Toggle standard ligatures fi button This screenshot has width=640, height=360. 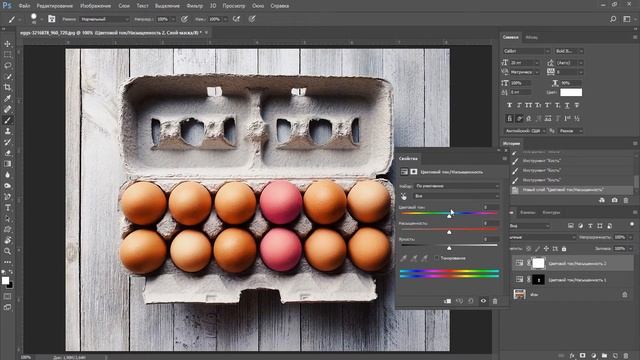coord(509,118)
